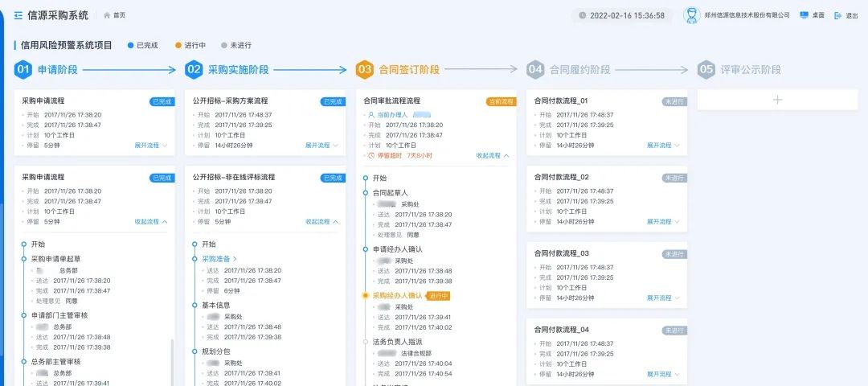Open the 申请阶段 stage heading
This screenshot has height=386, width=868.
click(58, 70)
